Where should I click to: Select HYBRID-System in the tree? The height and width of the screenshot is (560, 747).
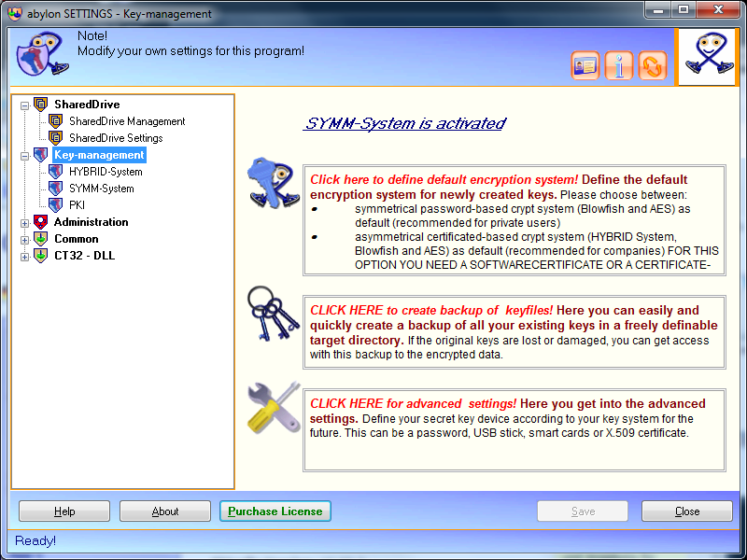[x=106, y=172]
